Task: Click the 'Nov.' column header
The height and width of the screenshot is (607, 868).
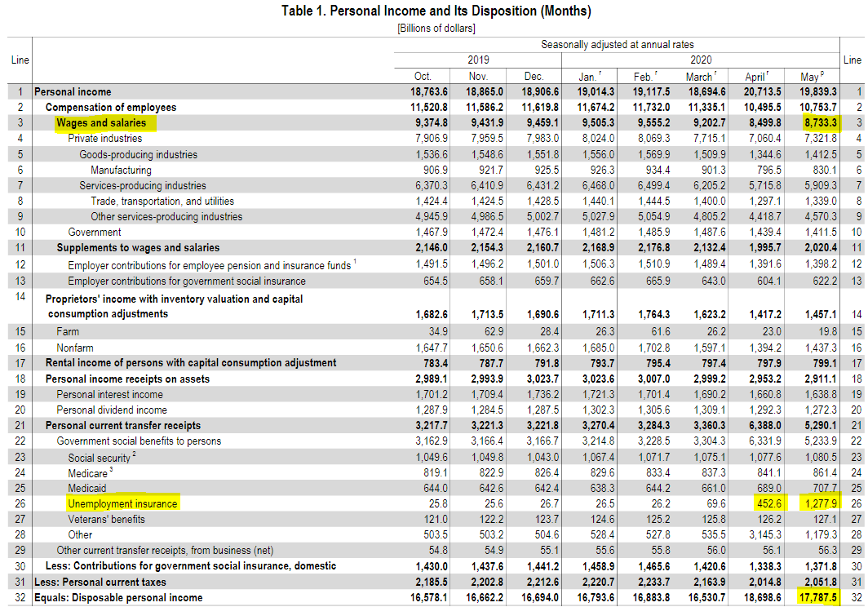Action: coord(478,77)
